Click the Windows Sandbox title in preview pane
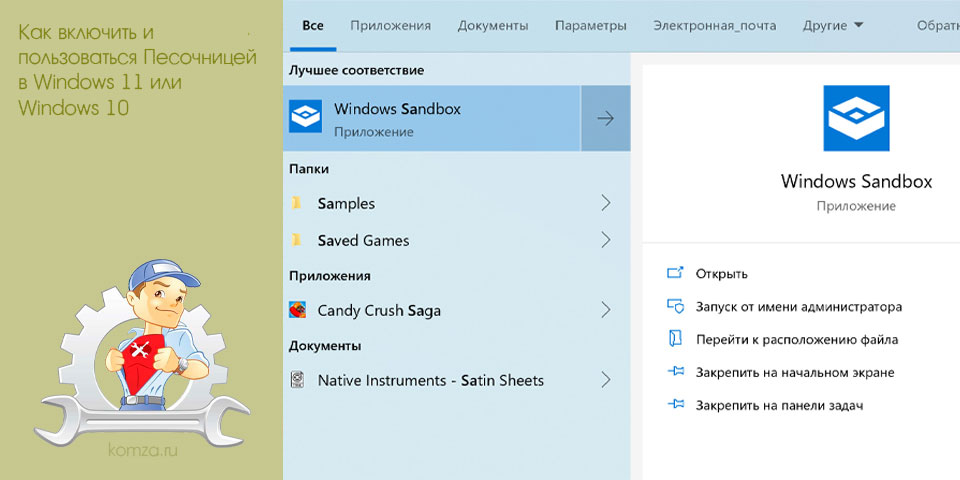 pyautogui.click(x=856, y=181)
